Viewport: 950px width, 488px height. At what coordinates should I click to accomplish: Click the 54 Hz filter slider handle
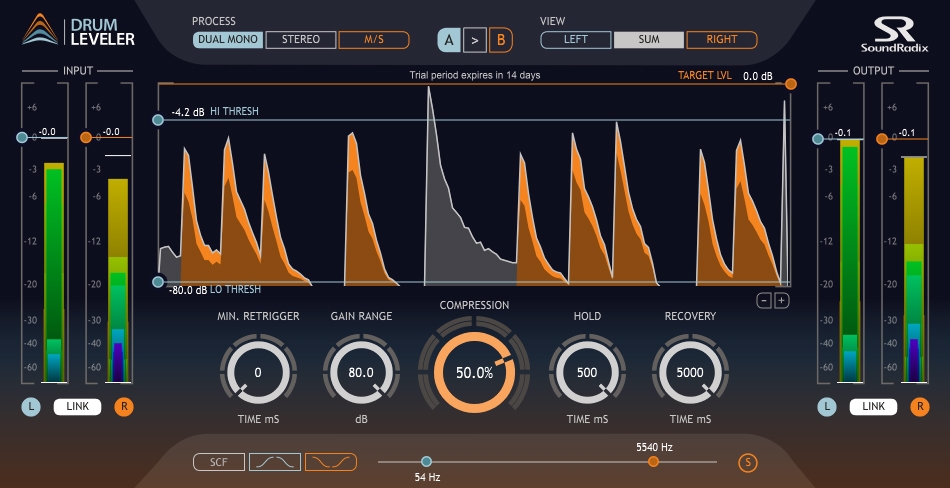click(427, 462)
